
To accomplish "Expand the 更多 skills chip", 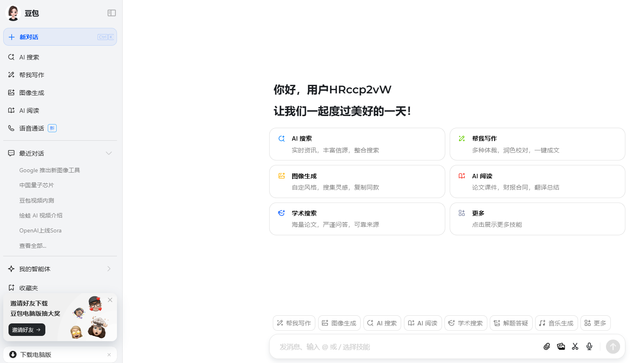I will point(595,323).
